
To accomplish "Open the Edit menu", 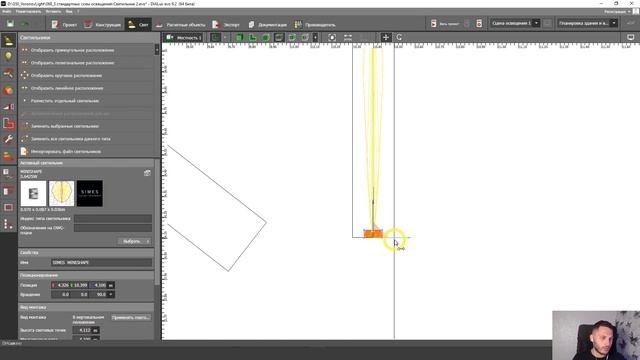I will point(28,11).
